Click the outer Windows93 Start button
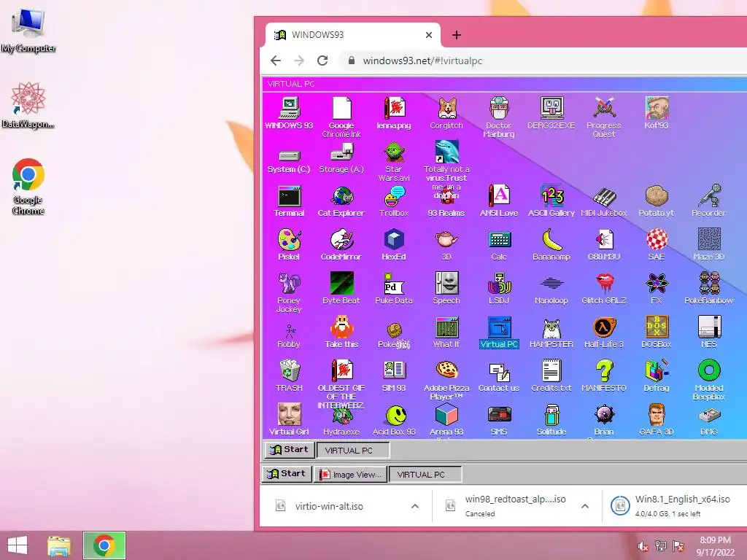 point(286,474)
